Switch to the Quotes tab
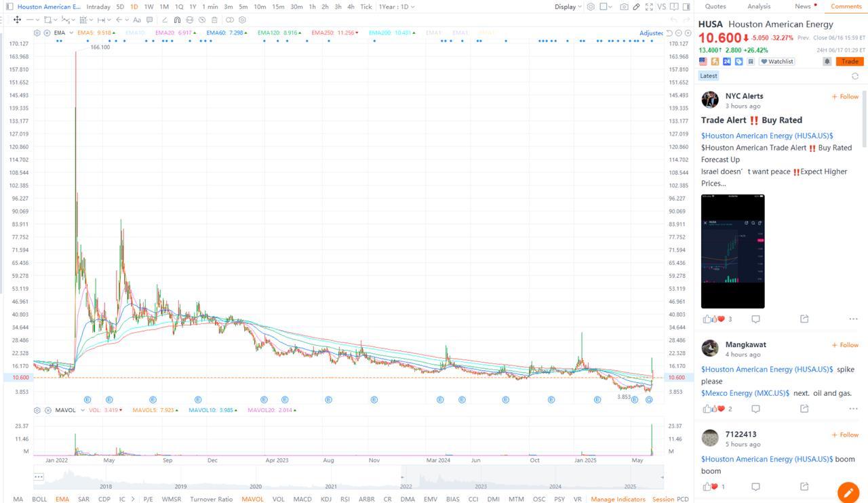Image resolution: width=868 pixels, height=503 pixels. pos(715,6)
